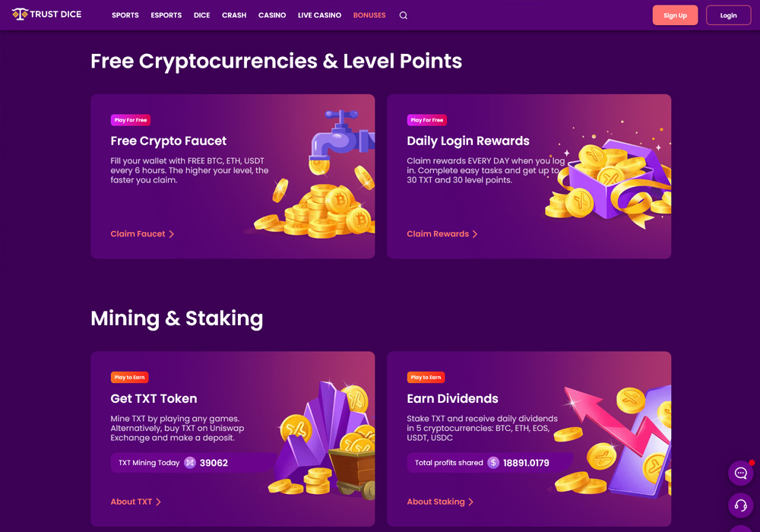This screenshot has height=532, width=760.
Task: Open the live chat bubble icon
Action: (740, 473)
